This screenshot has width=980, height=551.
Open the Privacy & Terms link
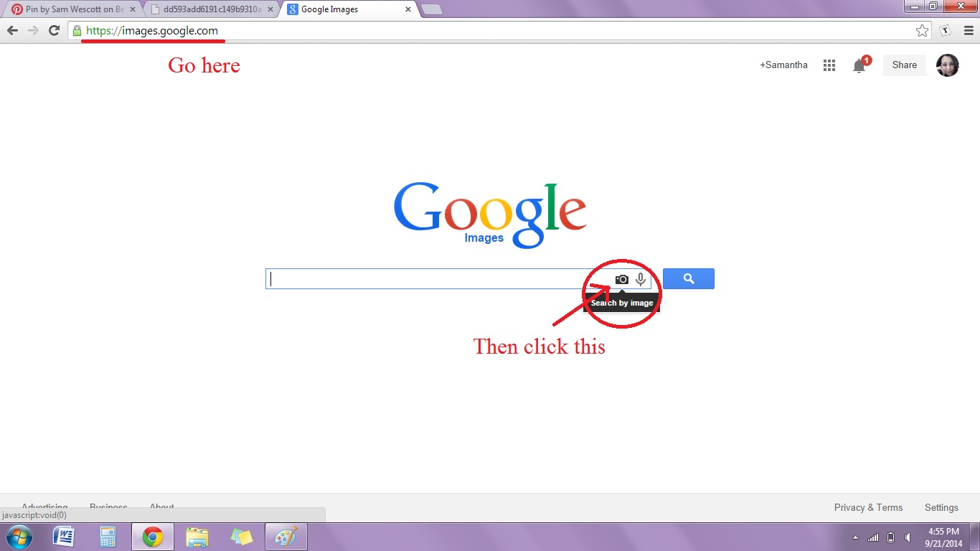click(x=868, y=507)
